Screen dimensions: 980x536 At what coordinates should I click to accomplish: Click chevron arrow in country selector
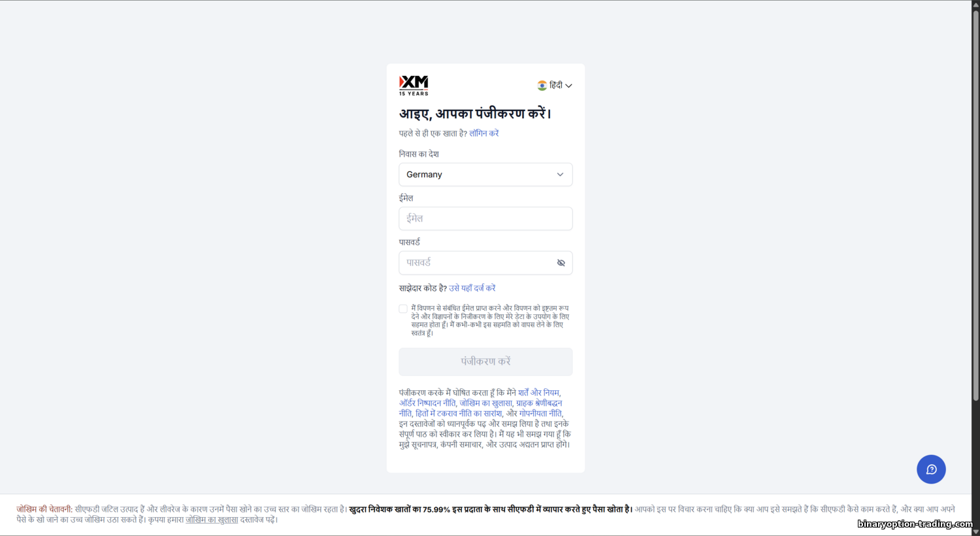tap(560, 175)
